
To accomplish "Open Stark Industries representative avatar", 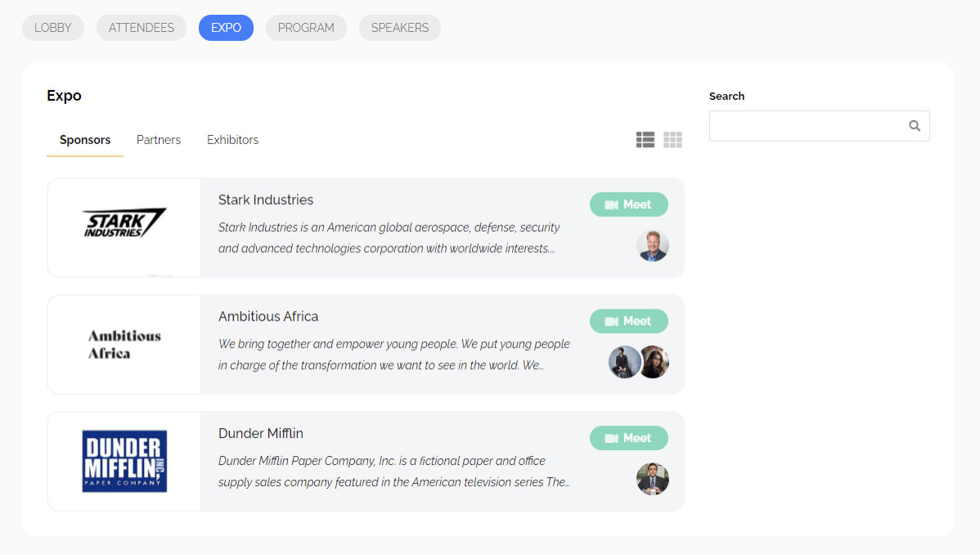I will click(x=653, y=246).
